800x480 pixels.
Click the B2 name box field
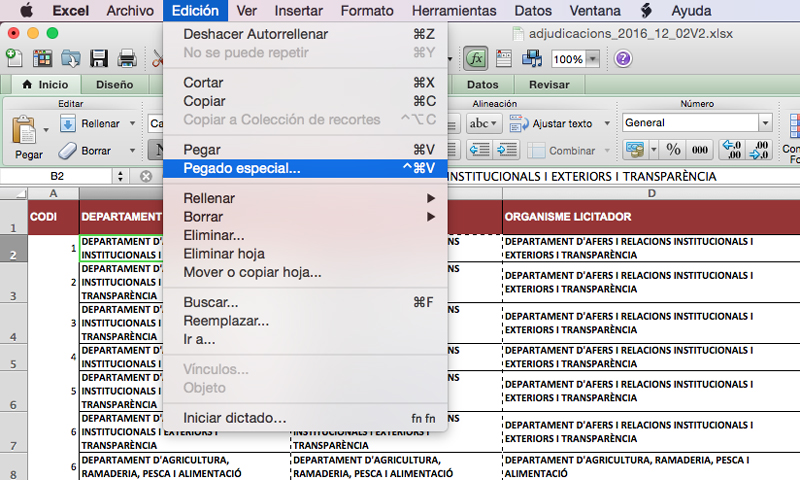pyautogui.click(x=57, y=176)
